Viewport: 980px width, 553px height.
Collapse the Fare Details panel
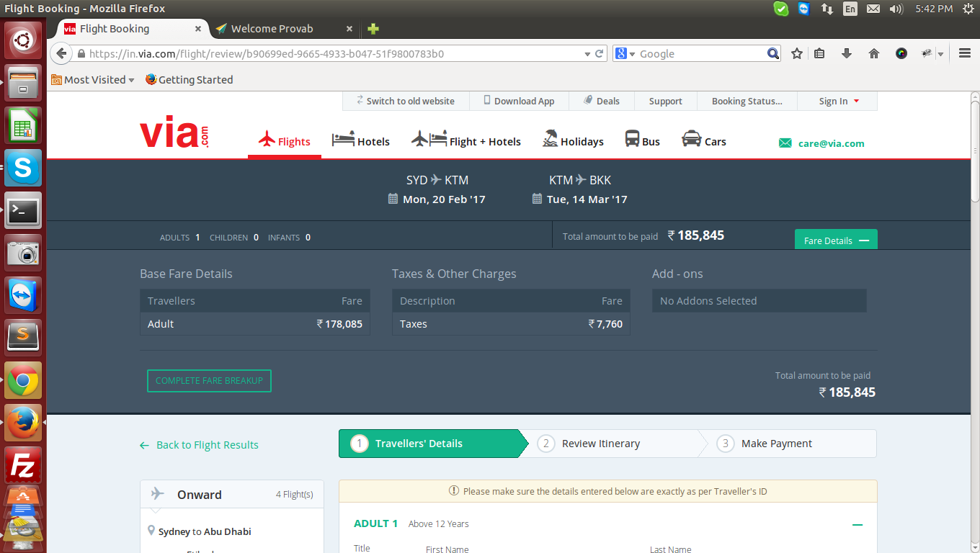(x=836, y=240)
